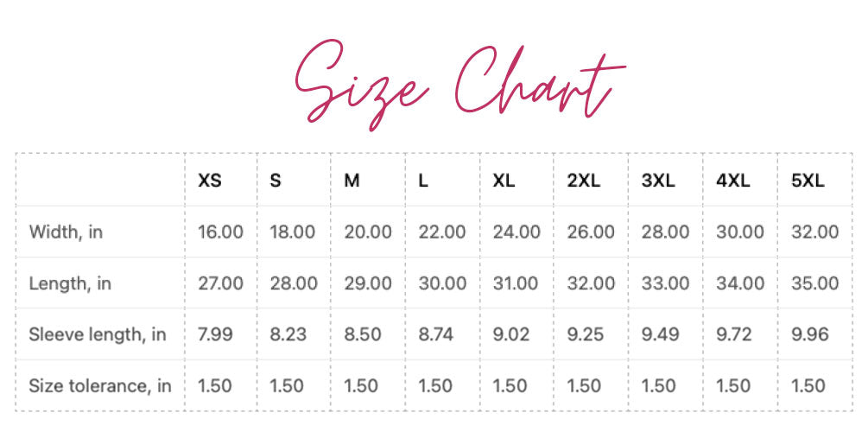Select the Width, in row label

(66, 232)
